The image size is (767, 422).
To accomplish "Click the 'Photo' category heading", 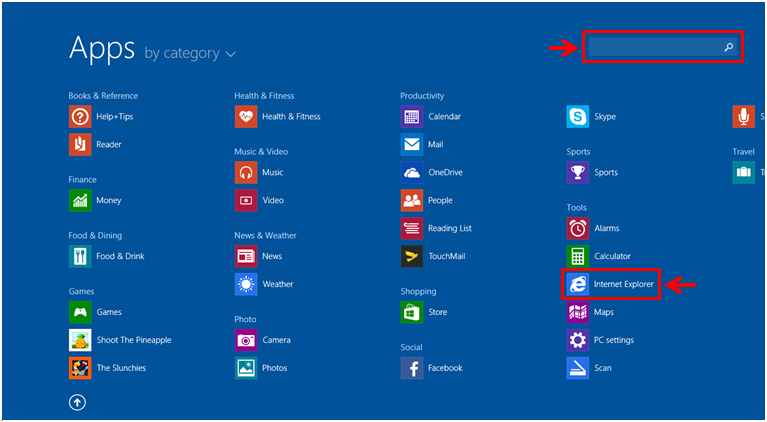I will click(245, 319).
